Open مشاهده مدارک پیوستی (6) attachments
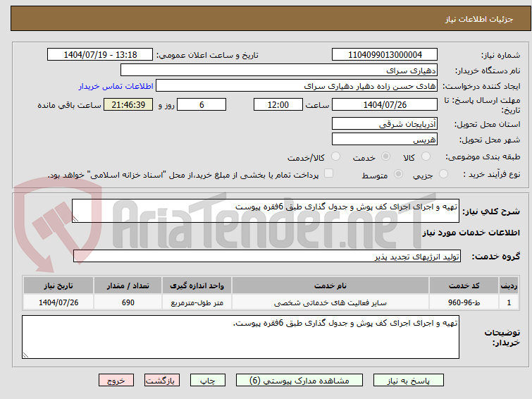532x399 pixels. click(299, 381)
